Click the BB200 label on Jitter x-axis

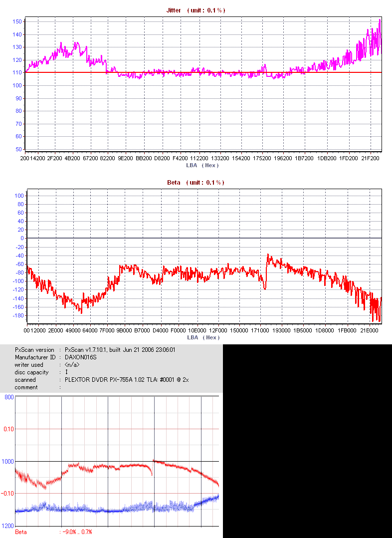pos(144,159)
